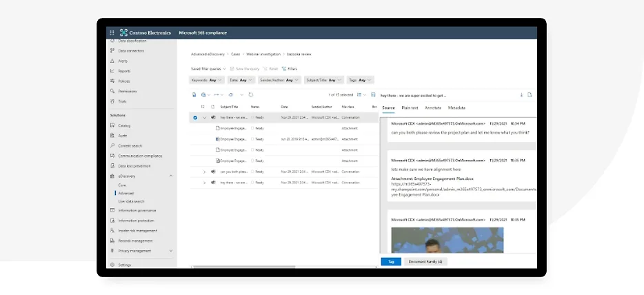This screenshot has height=295, width=644.
Task: Switch to the Plain text tab
Action: (410, 108)
